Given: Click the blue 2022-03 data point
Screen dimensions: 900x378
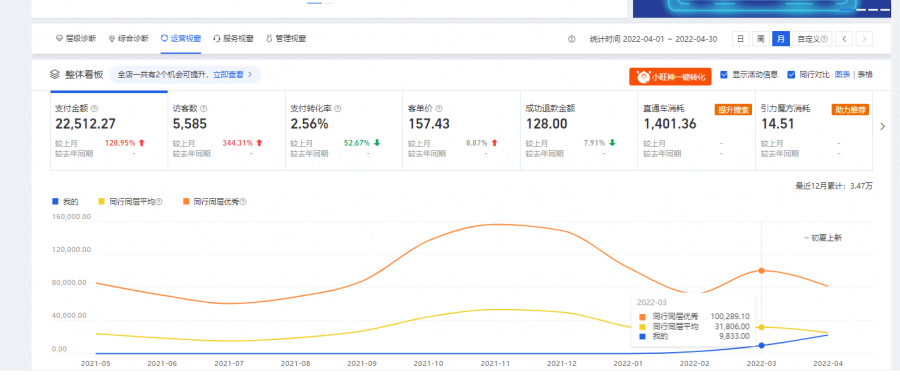Looking at the screenshot, I should 761,345.
